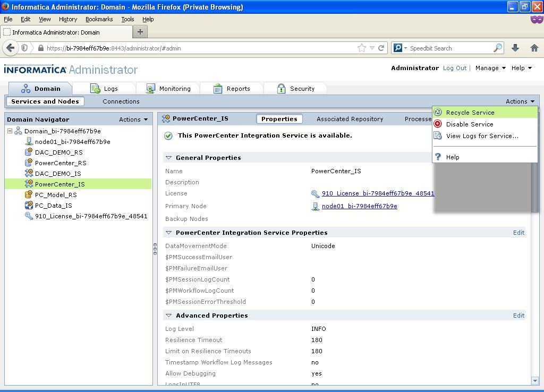Screen dimensions: 544x392
Task: Open the Tools menu in Firefox
Action: point(128,19)
